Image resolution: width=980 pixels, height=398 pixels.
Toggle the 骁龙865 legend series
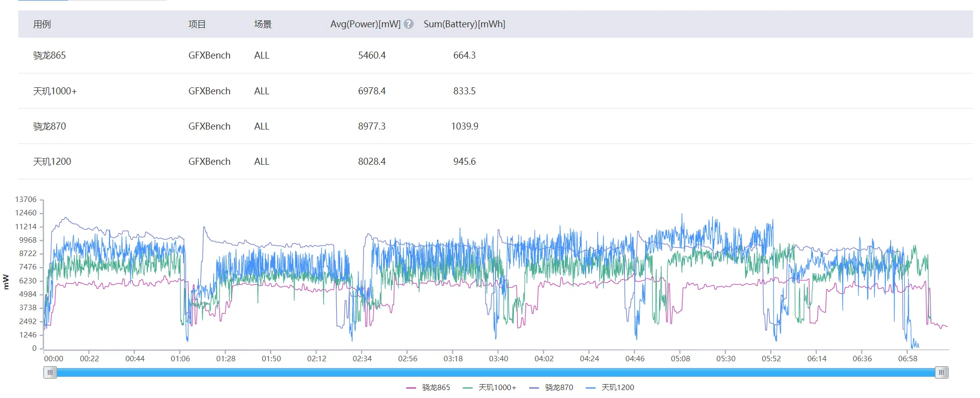click(429, 388)
